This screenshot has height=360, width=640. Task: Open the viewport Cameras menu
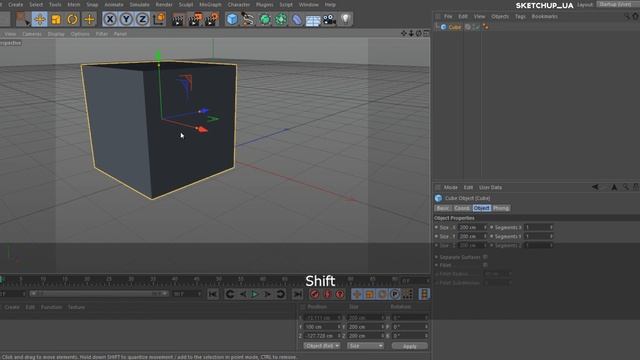point(32,34)
